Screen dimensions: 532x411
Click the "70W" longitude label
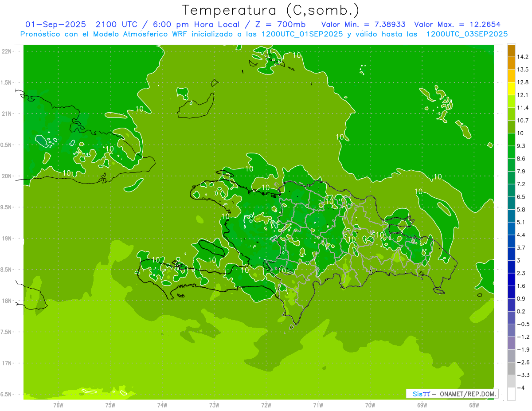pyautogui.click(x=370, y=405)
